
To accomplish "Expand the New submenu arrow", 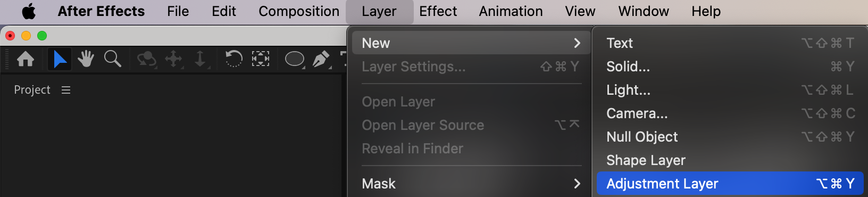I will coord(577,43).
